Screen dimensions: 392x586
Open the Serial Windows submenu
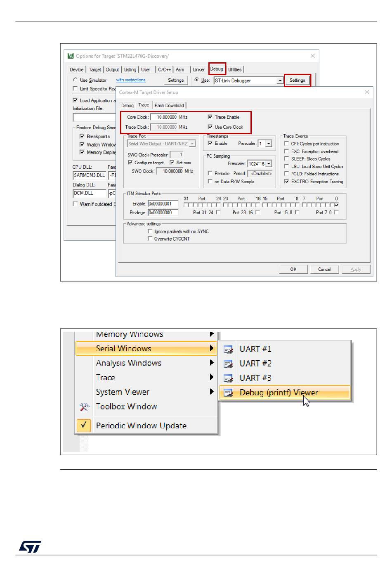146,348
